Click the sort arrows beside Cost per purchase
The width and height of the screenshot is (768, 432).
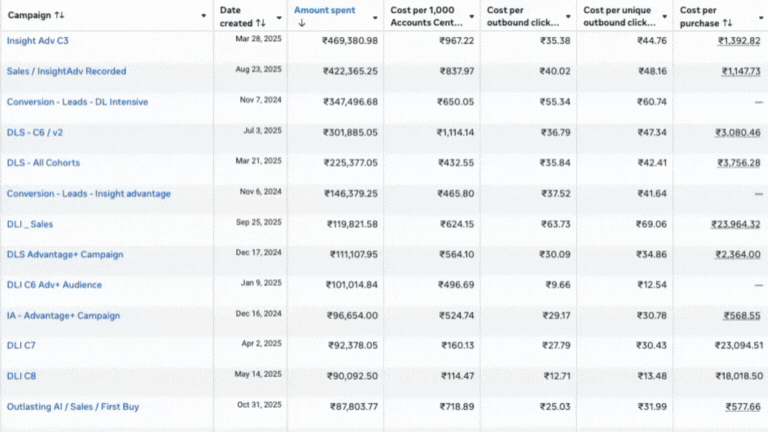coord(727,22)
